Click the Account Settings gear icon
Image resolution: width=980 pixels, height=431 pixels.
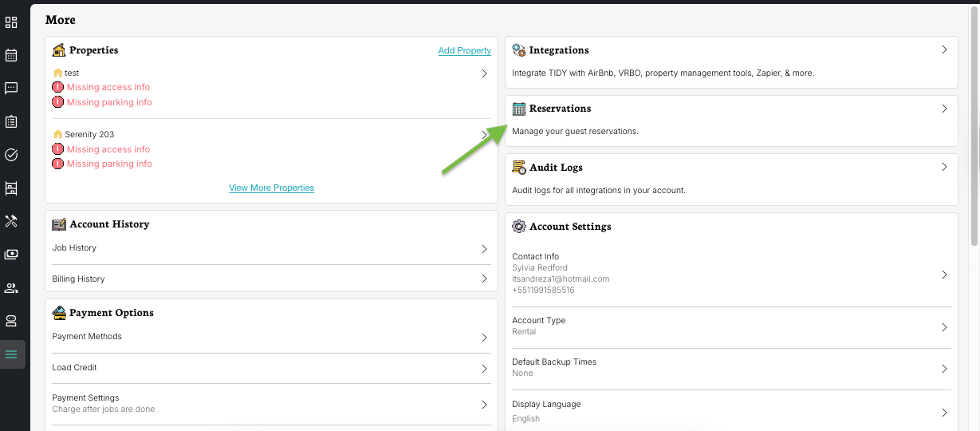[519, 227]
